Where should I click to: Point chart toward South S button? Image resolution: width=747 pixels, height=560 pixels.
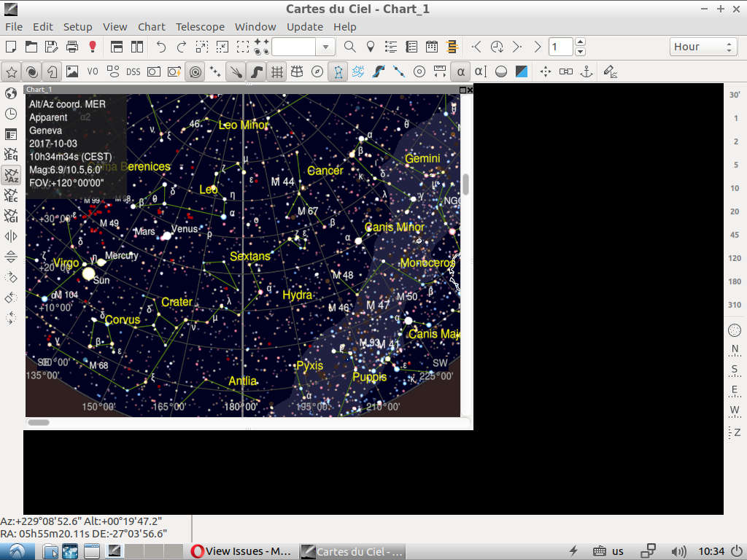click(x=735, y=370)
